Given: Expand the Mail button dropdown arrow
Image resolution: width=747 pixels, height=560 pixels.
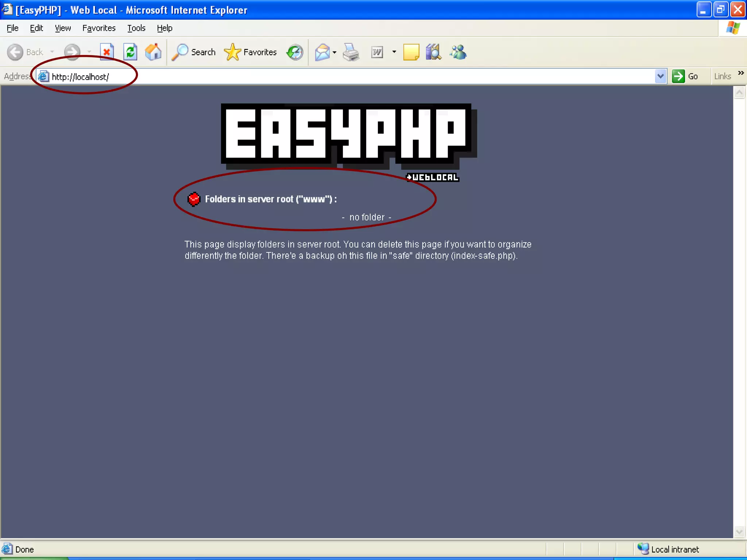Looking at the screenshot, I should (x=334, y=52).
